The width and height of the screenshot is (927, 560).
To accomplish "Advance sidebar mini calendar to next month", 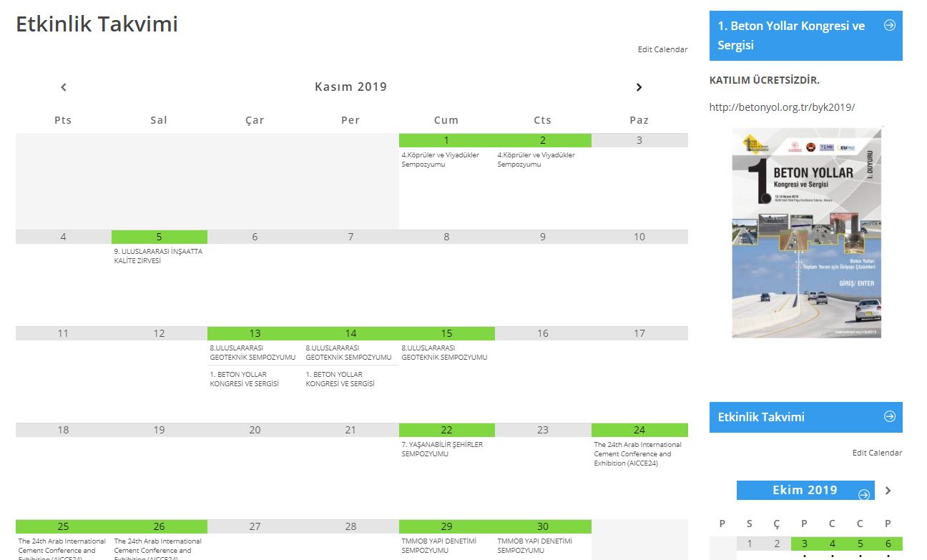I will click(888, 491).
